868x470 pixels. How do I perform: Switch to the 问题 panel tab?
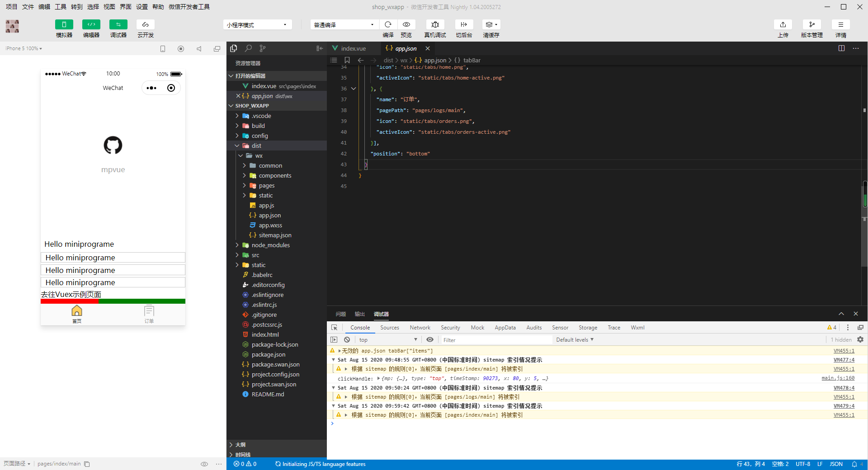(341, 314)
